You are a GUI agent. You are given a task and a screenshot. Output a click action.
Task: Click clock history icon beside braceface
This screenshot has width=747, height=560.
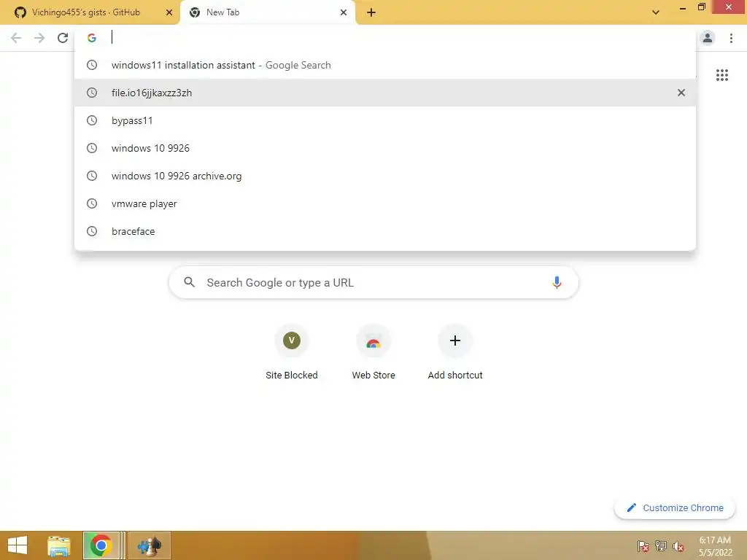click(x=92, y=231)
